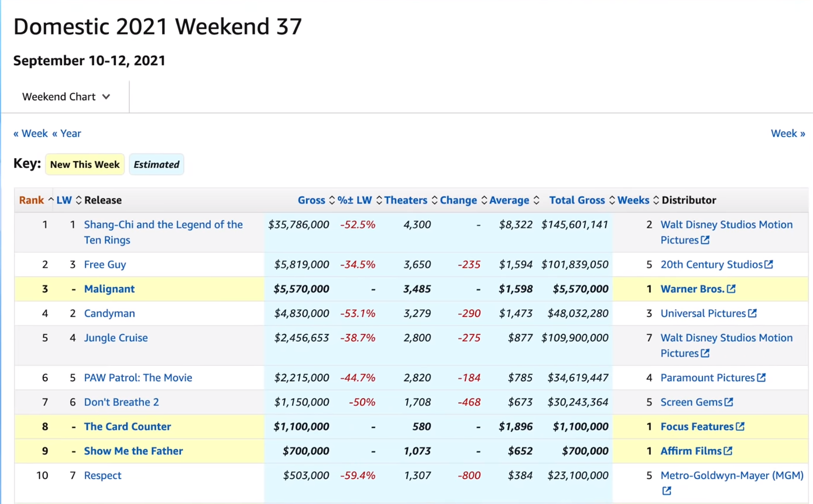Click external link icon below Metro-Goldwyn-Mayer
813x504 pixels.
[x=667, y=491]
